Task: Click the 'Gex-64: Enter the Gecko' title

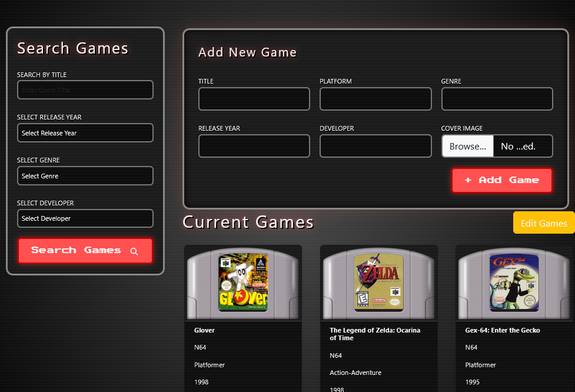Action: tap(503, 330)
